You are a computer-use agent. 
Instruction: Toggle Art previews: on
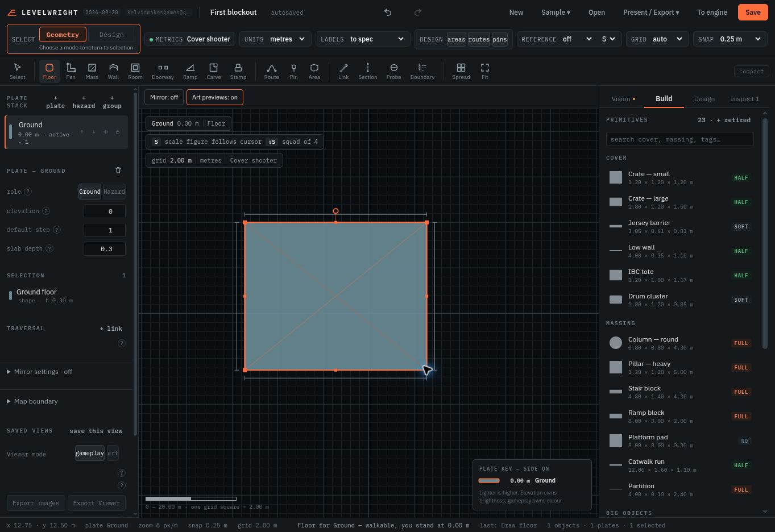pyautogui.click(x=215, y=97)
